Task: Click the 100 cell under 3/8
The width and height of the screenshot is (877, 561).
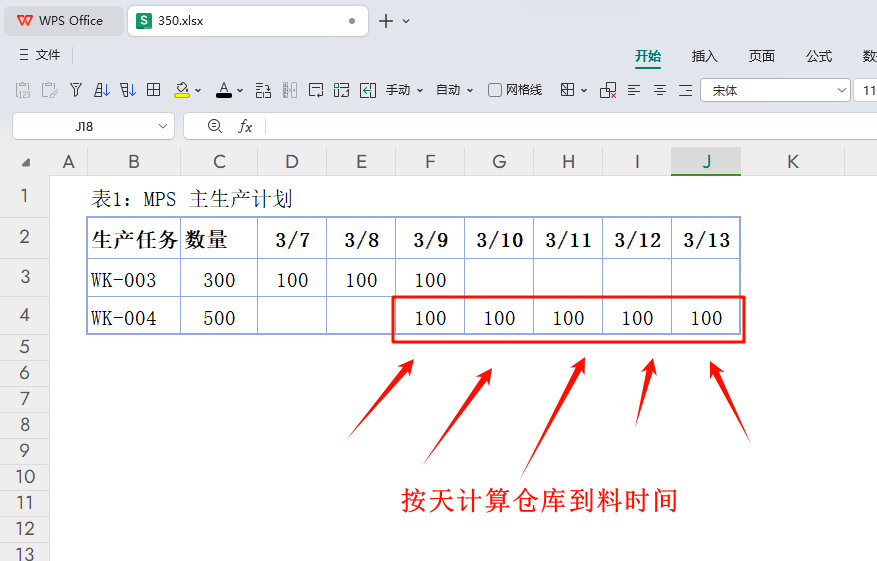Action: [x=361, y=278]
